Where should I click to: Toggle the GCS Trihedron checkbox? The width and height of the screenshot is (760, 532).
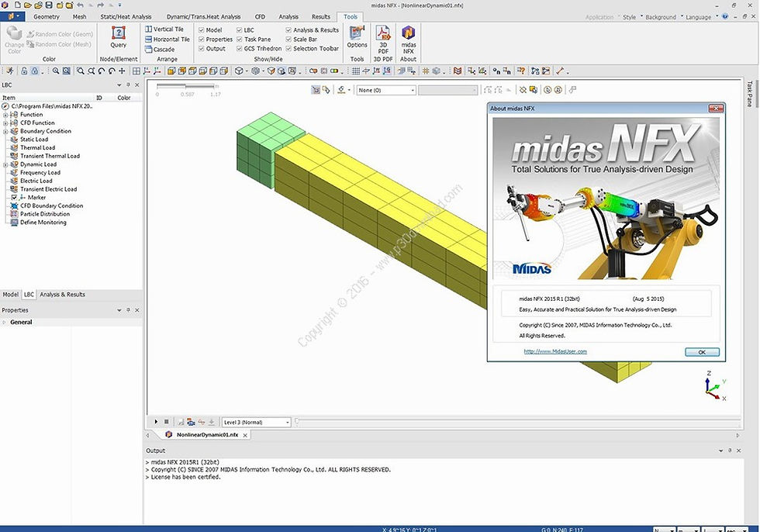240,48
